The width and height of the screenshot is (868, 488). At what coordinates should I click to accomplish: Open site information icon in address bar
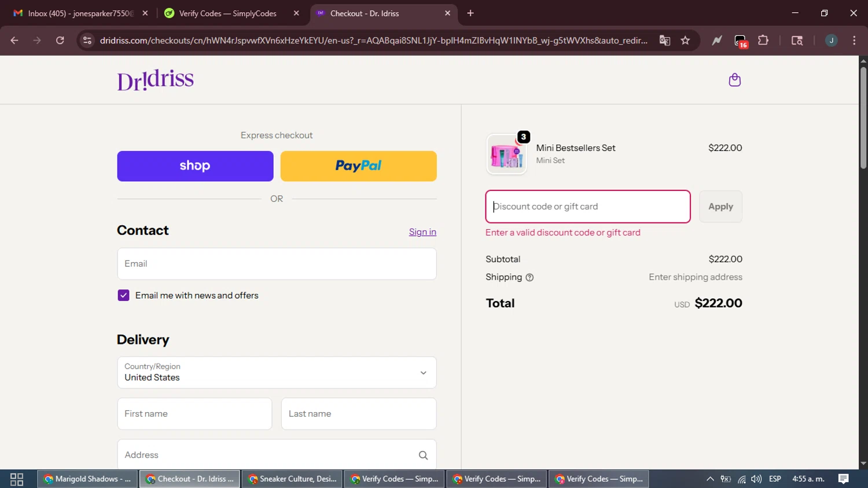click(87, 41)
